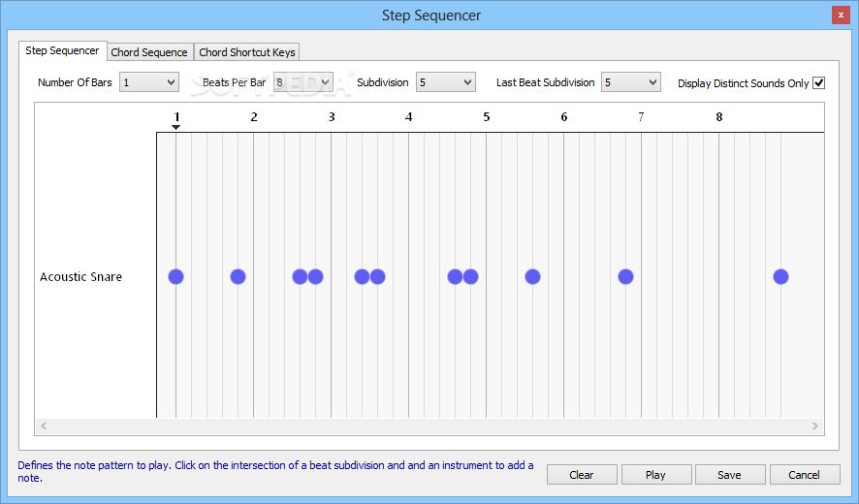Click beat number 5 in ruler
The width and height of the screenshot is (859, 504).
[x=487, y=116]
